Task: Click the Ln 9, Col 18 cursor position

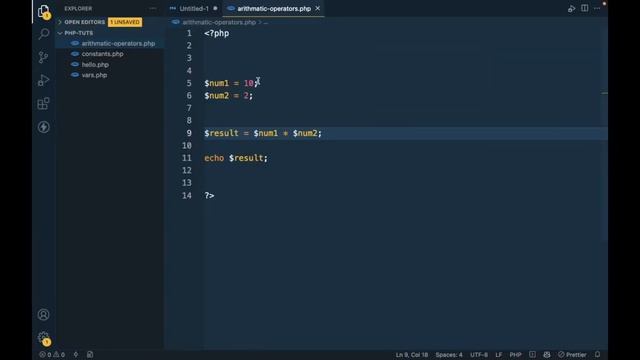Action: 412,355
